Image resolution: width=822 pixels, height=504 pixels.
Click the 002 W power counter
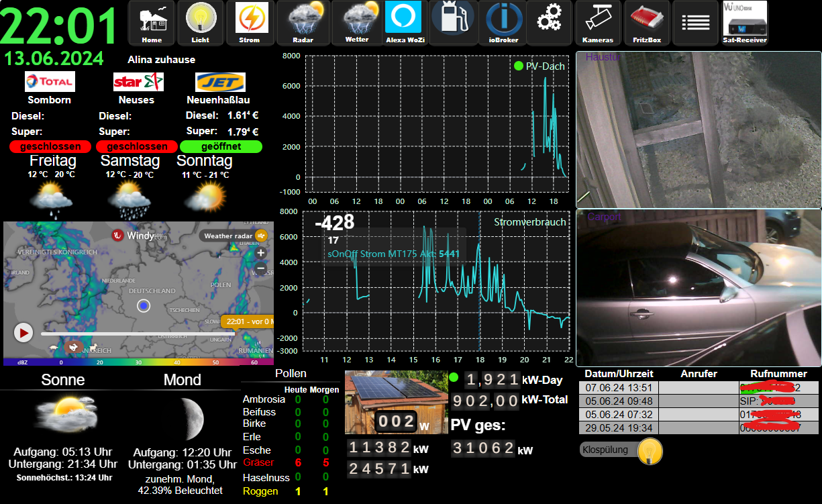395,422
